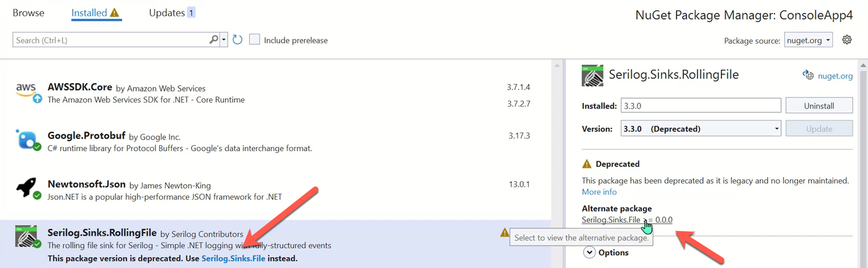
Task: Click the Google.Protobuf package icon
Action: (x=28, y=140)
